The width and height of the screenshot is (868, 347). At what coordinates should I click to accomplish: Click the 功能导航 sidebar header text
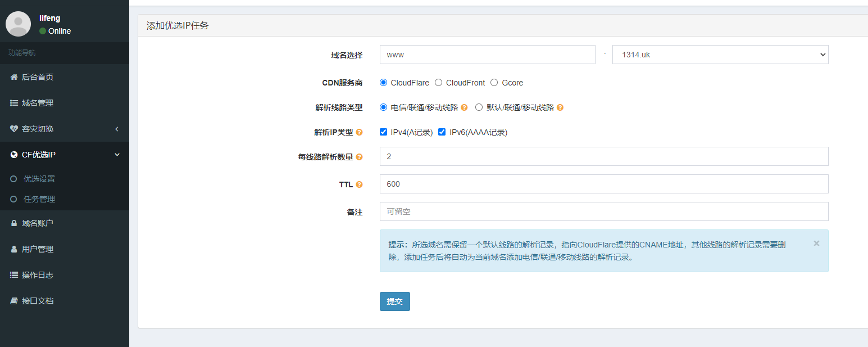(x=22, y=53)
